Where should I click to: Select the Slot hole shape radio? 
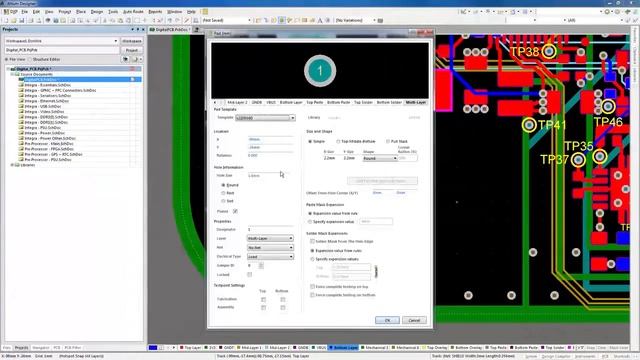click(223, 201)
